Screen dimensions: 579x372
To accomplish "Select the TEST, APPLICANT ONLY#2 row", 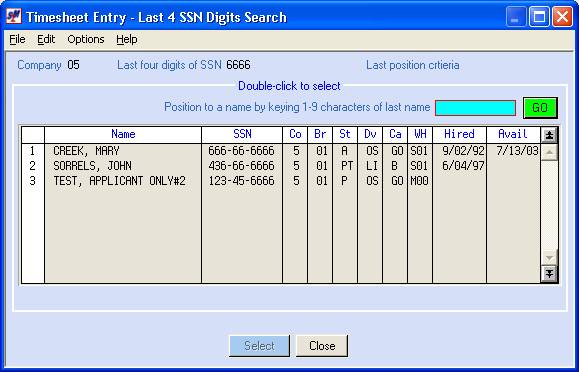I will click(x=281, y=181).
